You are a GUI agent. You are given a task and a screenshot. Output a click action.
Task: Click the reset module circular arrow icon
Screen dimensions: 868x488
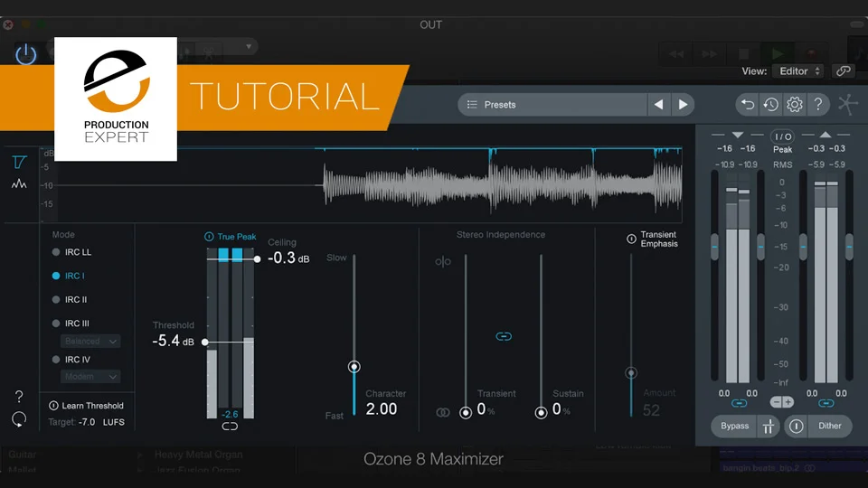tap(19, 419)
